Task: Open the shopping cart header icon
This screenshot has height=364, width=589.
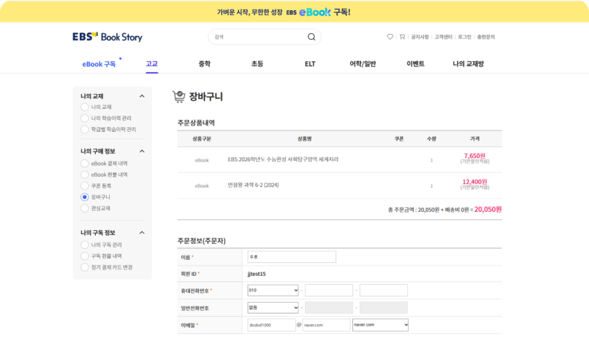Action: (x=402, y=37)
